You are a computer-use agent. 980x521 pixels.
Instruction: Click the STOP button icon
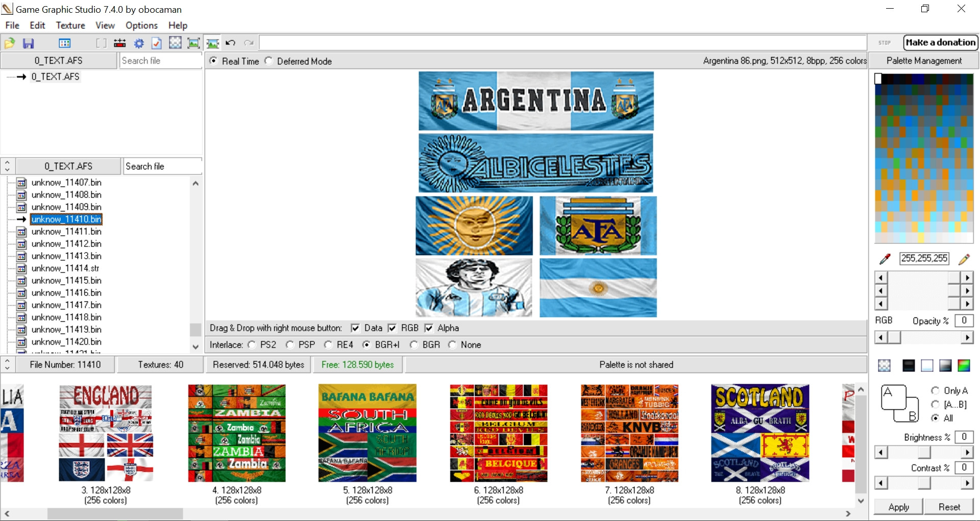tap(885, 43)
